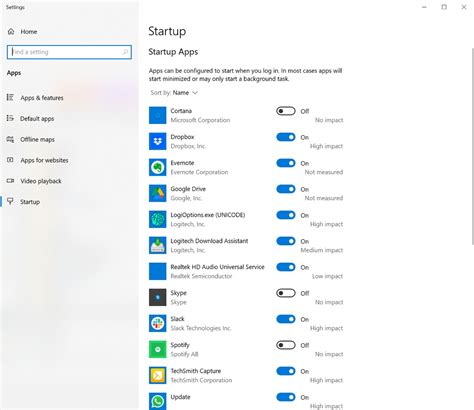This screenshot has height=410, width=474.
Task: Enable Cortana at startup
Action: click(x=286, y=111)
